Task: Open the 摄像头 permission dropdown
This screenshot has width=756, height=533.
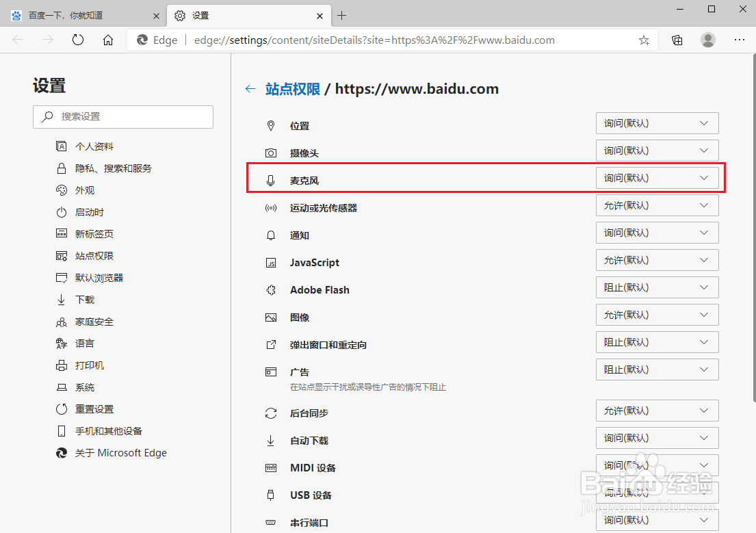Action: (x=657, y=151)
